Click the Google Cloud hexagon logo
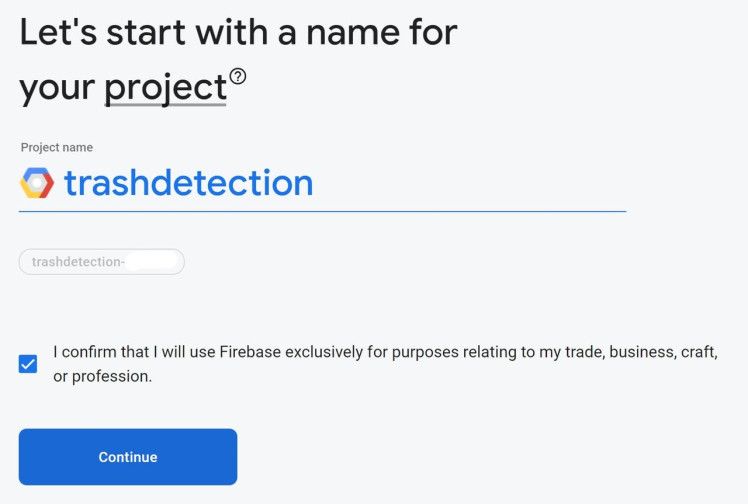 pos(37,183)
